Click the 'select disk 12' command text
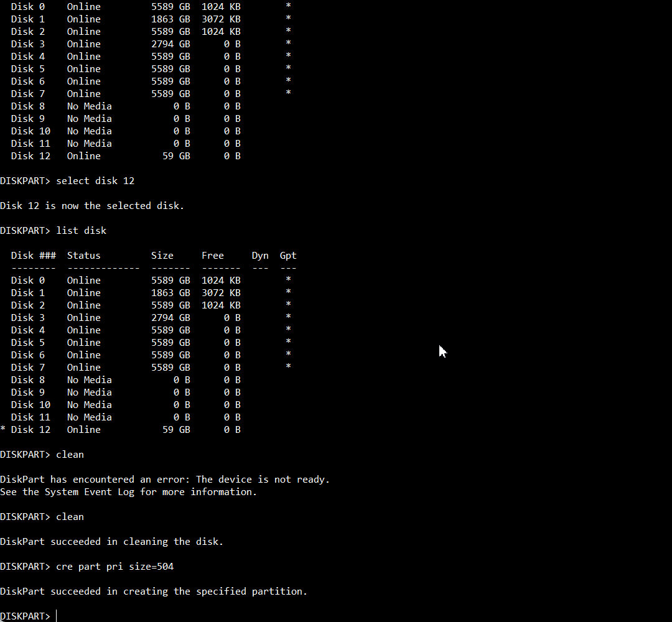 pyautogui.click(x=95, y=181)
